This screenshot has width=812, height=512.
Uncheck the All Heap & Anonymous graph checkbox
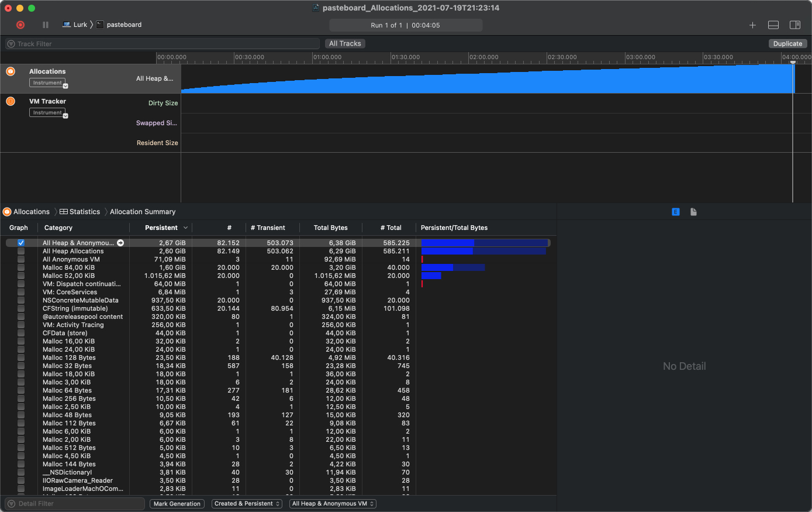click(x=21, y=243)
